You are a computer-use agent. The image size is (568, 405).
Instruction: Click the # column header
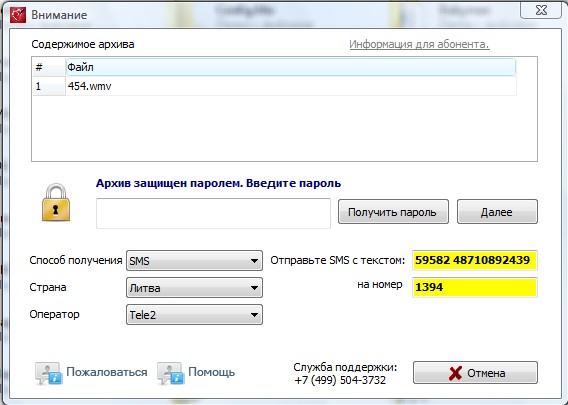[x=49, y=67]
